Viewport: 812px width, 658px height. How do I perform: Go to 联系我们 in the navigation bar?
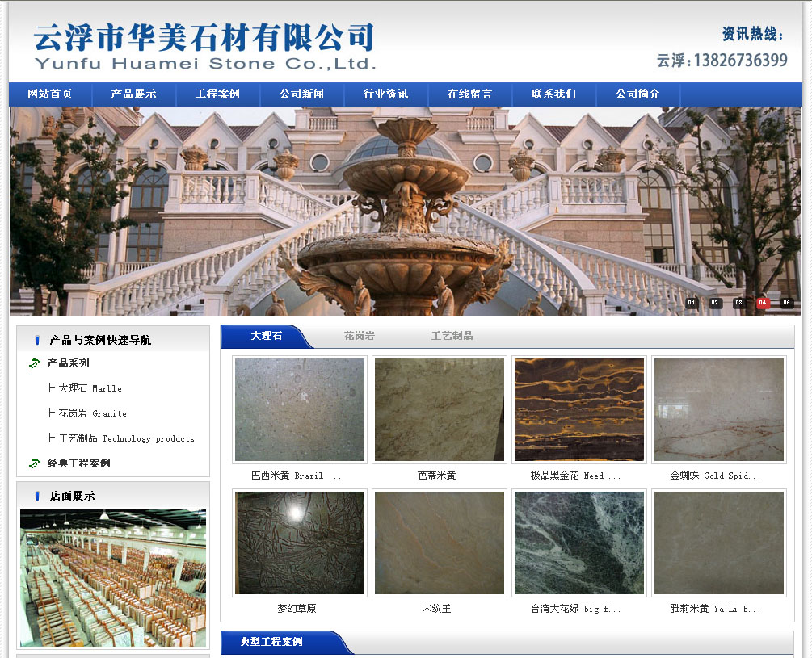click(x=553, y=94)
